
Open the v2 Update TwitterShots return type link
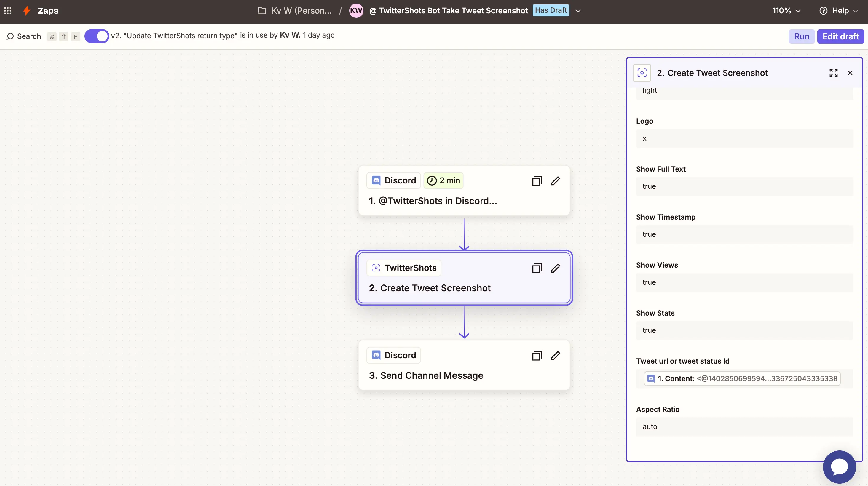(174, 36)
